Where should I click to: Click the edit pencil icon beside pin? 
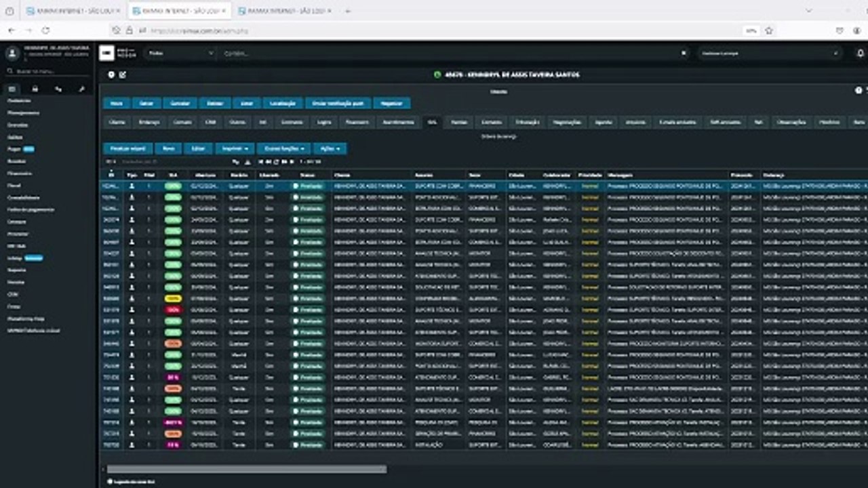123,75
